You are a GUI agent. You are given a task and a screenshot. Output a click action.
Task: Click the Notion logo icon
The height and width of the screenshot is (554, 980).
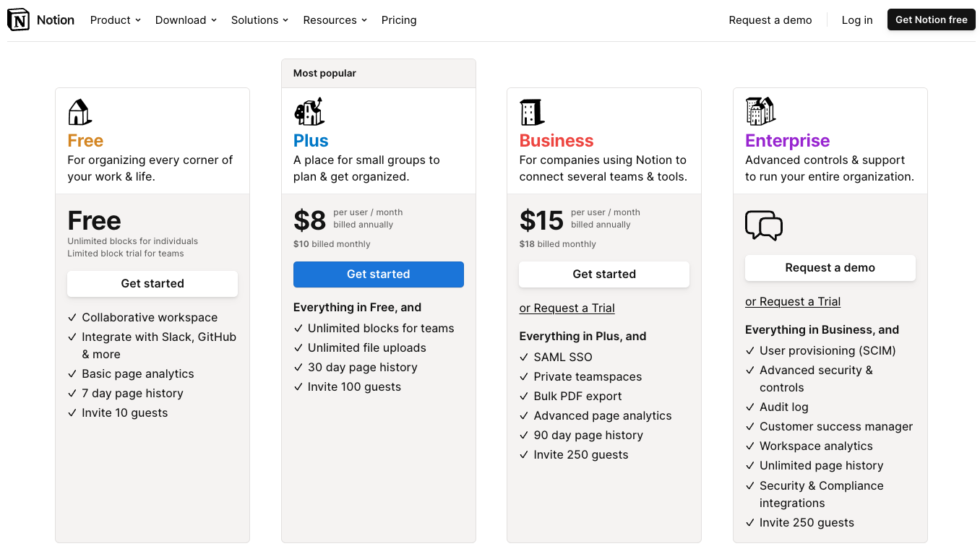point(19,20)
